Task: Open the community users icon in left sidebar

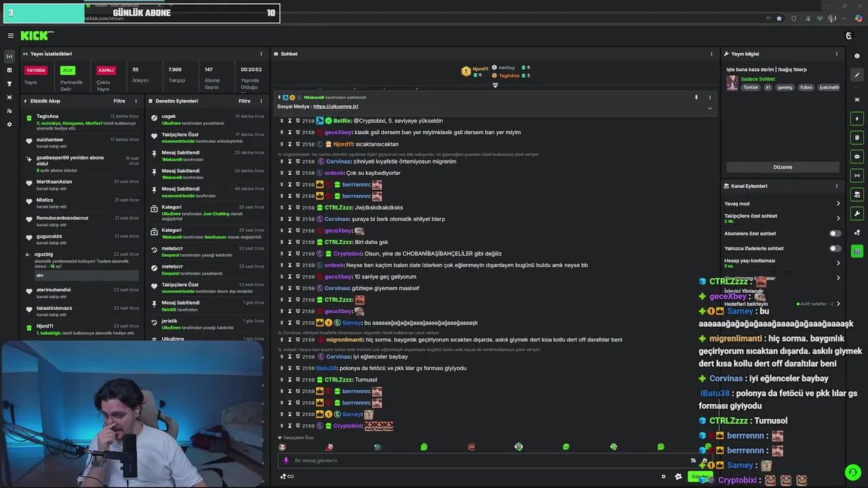Action: 9,110
